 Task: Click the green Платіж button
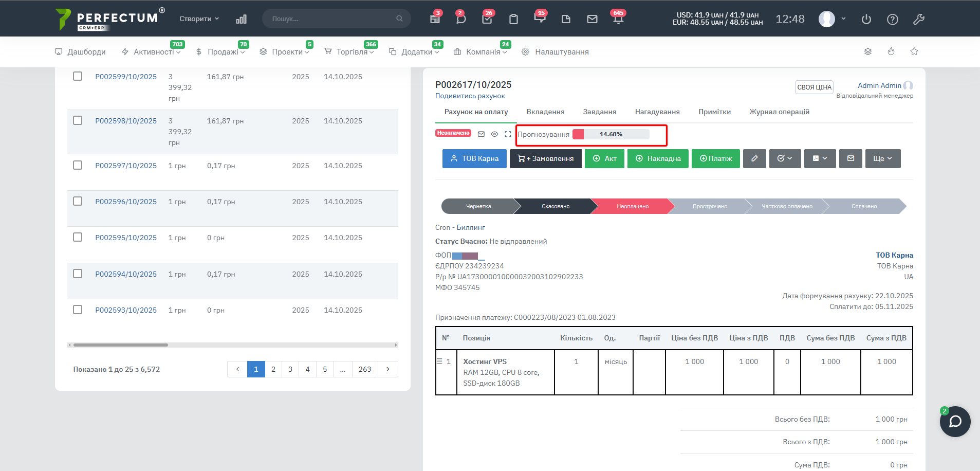pos(715,158)
